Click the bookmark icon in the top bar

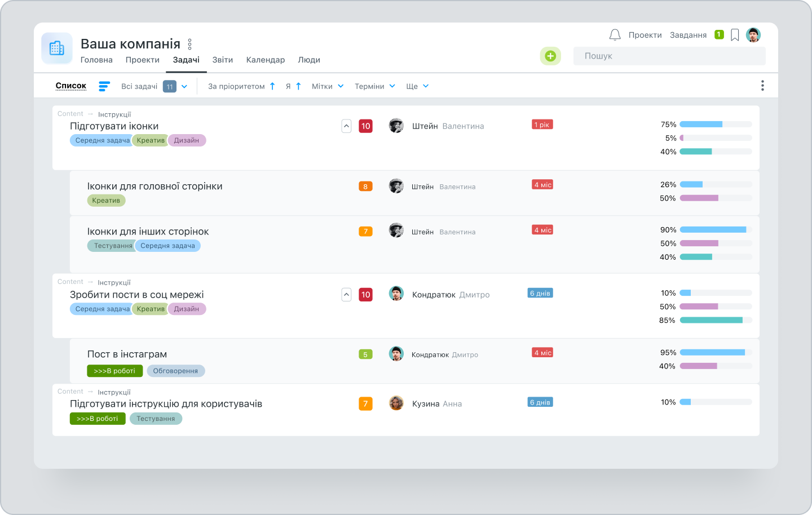(x=734, y=34)
